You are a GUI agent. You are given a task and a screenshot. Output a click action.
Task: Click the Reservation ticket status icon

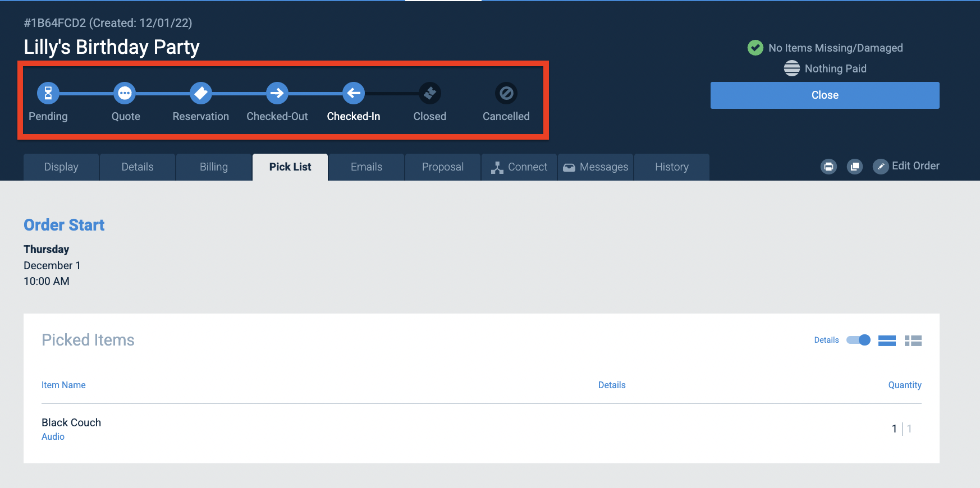coord(201,93)
